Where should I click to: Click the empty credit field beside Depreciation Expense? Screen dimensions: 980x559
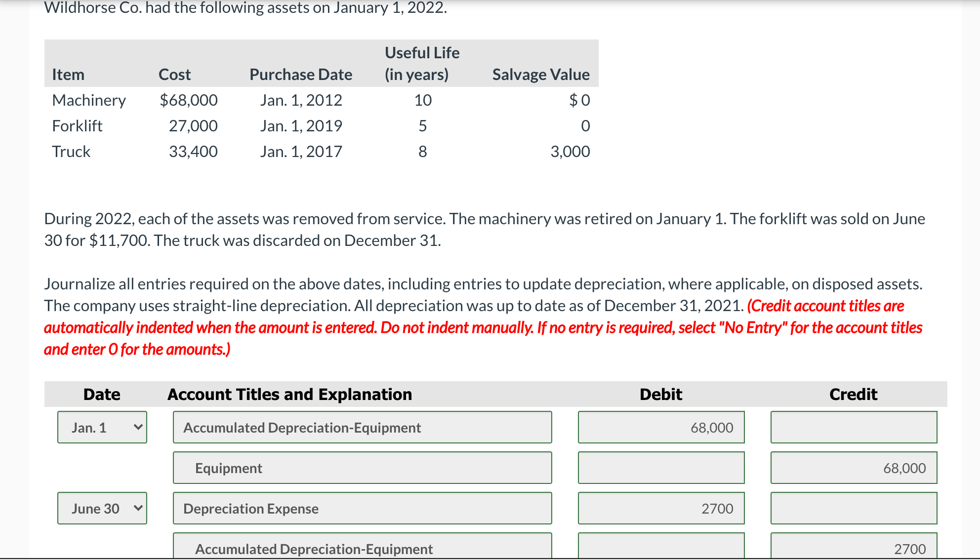coord(853,508)
